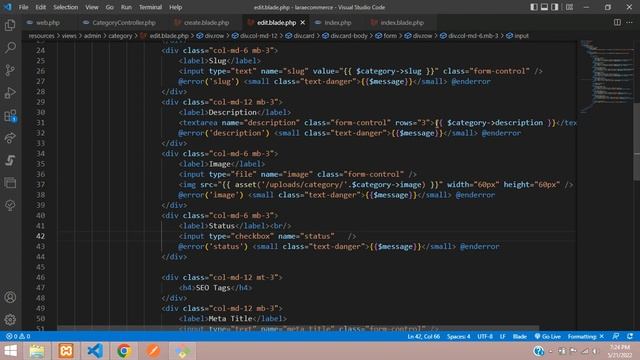Click the UTF-8 encoding indicator
The height and width of the screenshot is (360, 640).
(485, 336)
